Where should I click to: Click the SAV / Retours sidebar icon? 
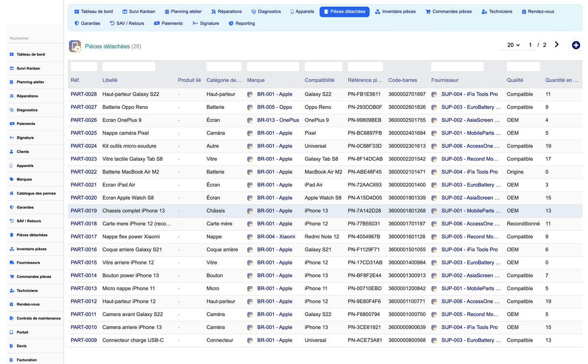click(x=12, y=221)
